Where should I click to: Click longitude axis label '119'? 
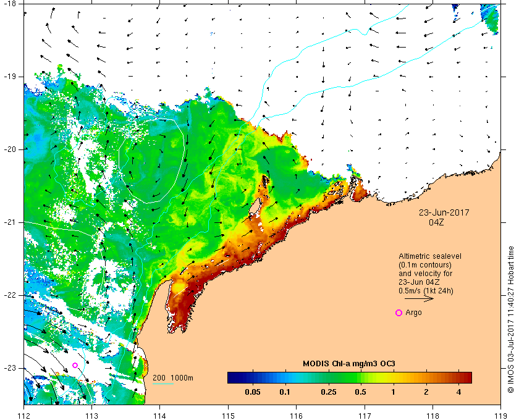tap(501, 415)
